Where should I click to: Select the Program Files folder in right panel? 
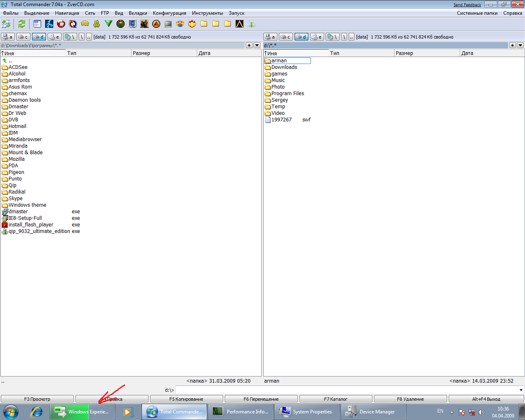coord(288,94)
